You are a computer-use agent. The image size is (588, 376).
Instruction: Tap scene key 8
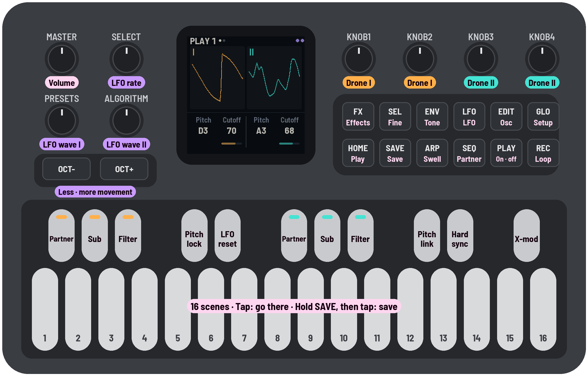[277, 309]
